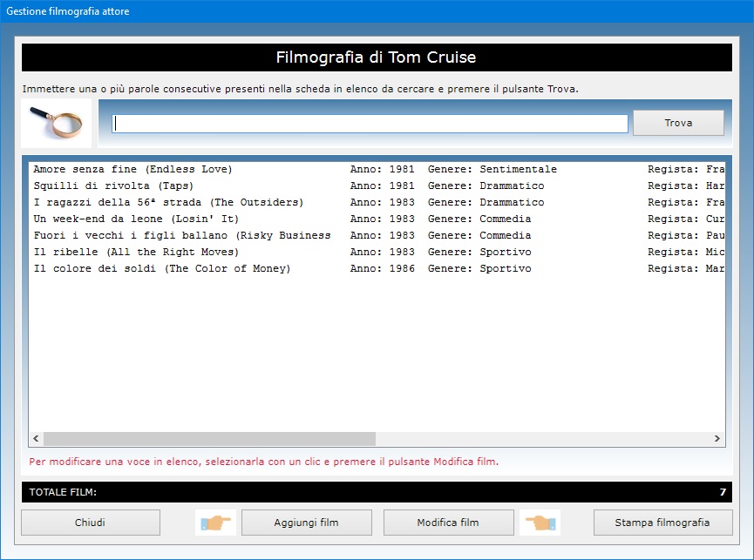This screenshot has height=560, width=754.
Task: Select I ragazzi della 56ª strada row
Action: coord(377,202)
